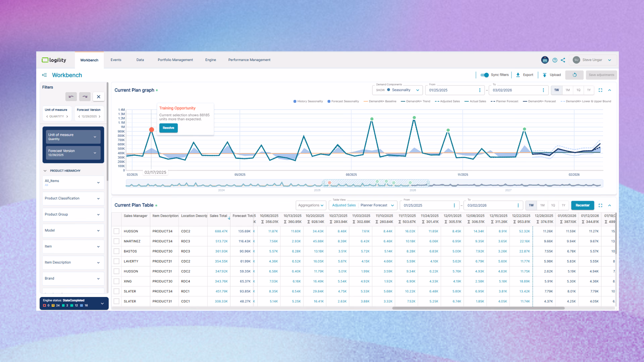Click the graph range navigator strip

pos(364,184)
